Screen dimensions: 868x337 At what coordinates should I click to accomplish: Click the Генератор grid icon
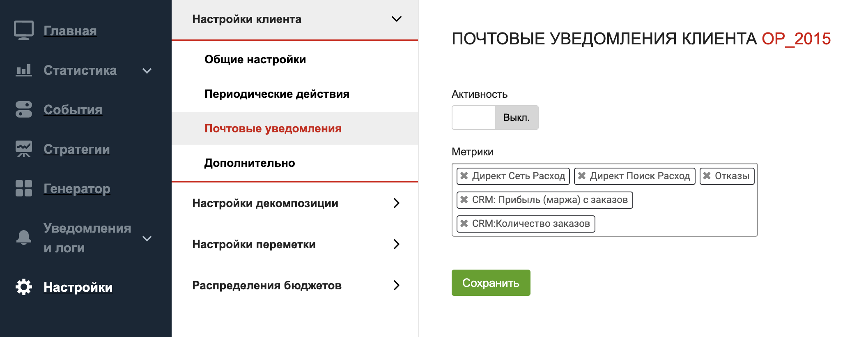pyautogui.click(x=24, y=189)
